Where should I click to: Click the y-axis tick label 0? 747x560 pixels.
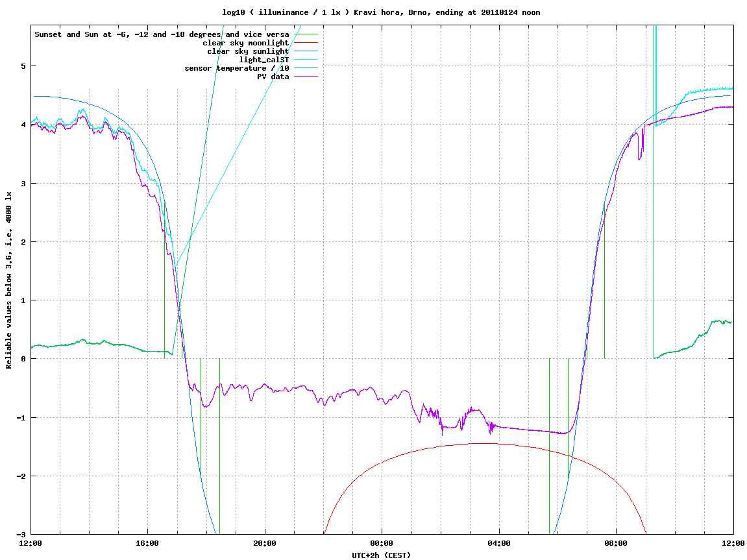click(23, 359)
